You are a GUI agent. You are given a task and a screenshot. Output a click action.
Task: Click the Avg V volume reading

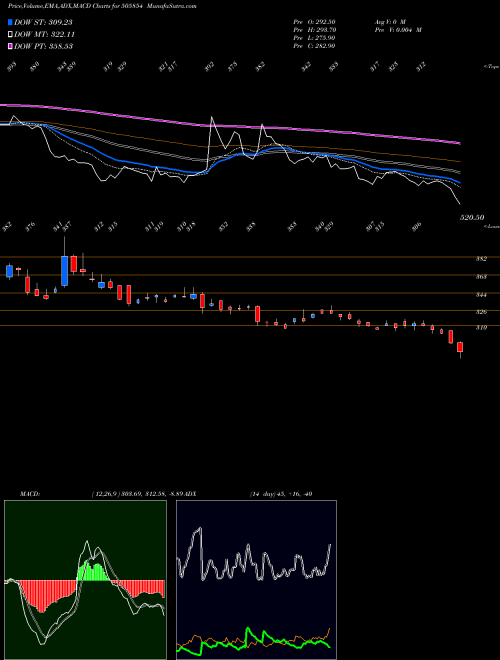click(390, 22)
